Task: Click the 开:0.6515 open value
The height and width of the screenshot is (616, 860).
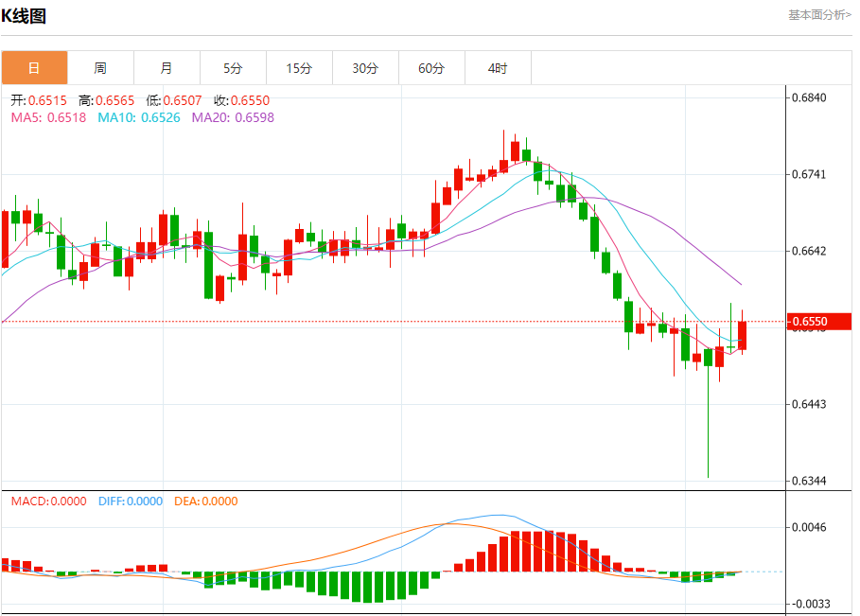Action: click(x=39, y=100)
